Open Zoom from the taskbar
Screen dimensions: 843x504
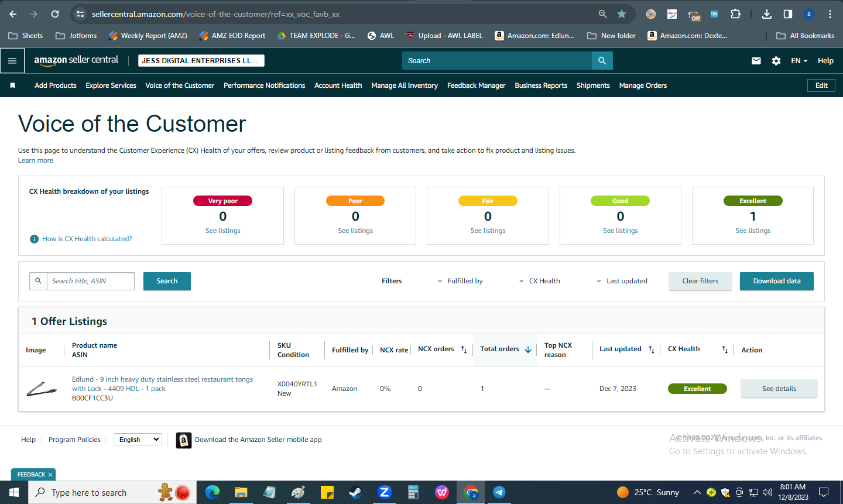tap(385, 492)
